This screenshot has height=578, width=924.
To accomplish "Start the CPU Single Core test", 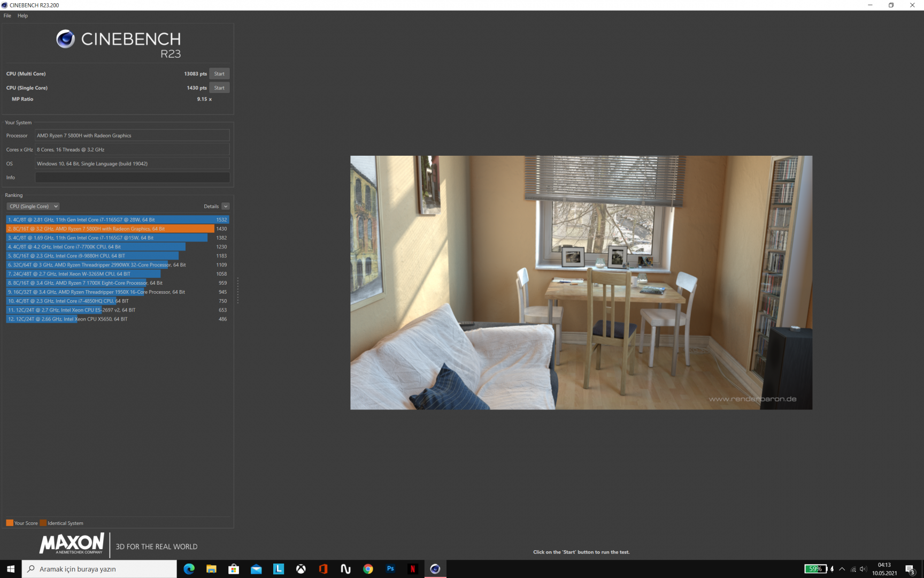I will 219,88.
